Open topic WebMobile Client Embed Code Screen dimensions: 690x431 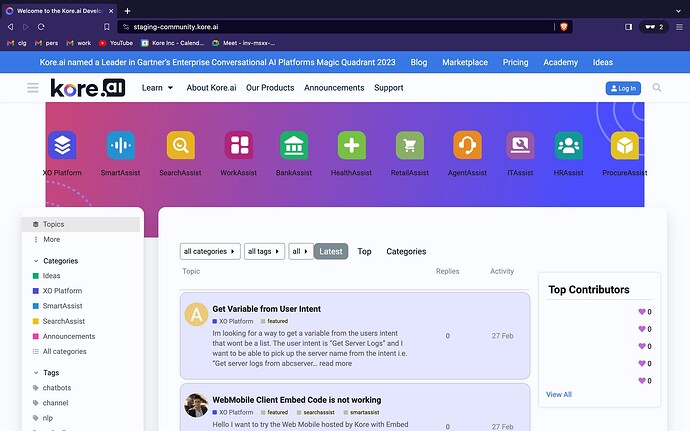(x=297, y=400)
